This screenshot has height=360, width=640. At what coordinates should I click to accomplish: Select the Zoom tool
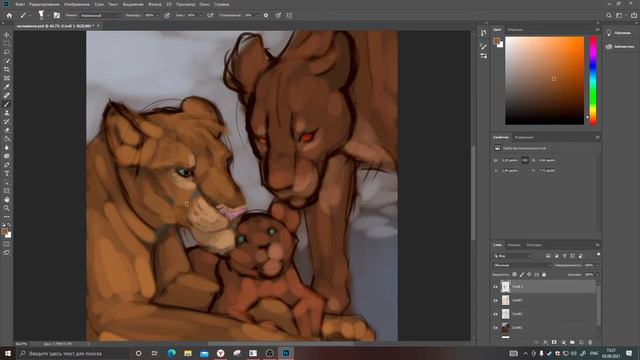pos(7,208)
